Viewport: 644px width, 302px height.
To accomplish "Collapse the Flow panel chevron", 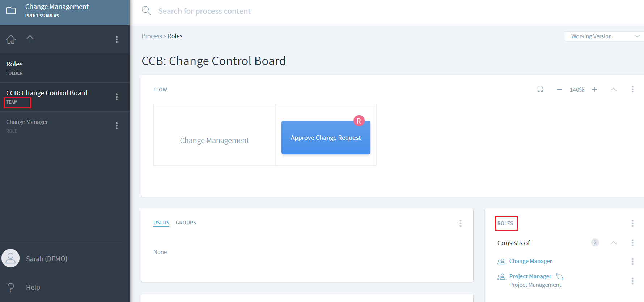I will [x=613, y=89].
